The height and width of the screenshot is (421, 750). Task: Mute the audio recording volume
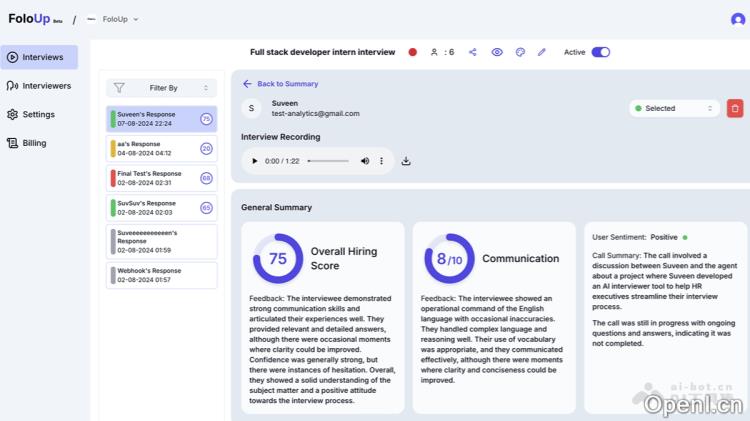365,161
